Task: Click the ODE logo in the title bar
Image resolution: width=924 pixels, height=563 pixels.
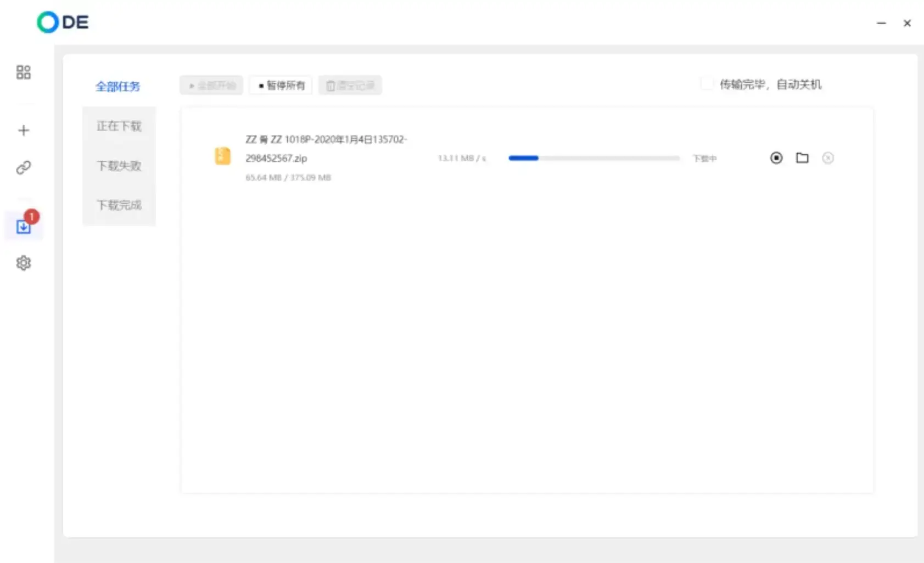Action: click(62, 22)
